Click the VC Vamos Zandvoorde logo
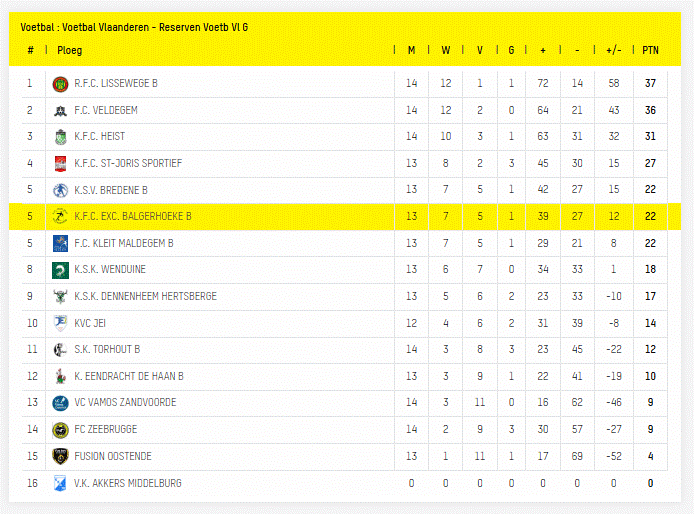 pyautogui.click(x=60, y=403)
